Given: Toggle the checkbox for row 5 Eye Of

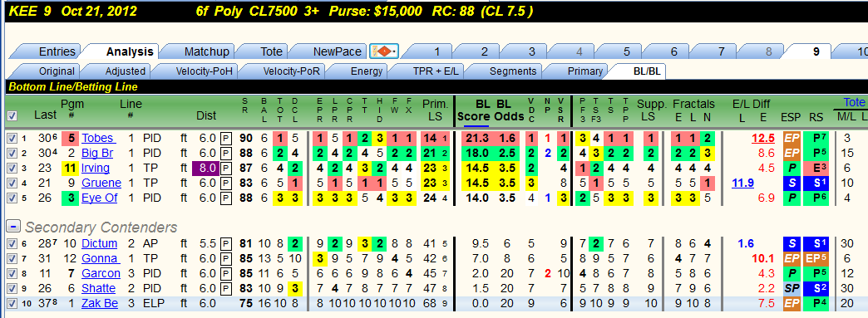Looking at the screenshot, I should coord(12,198).
